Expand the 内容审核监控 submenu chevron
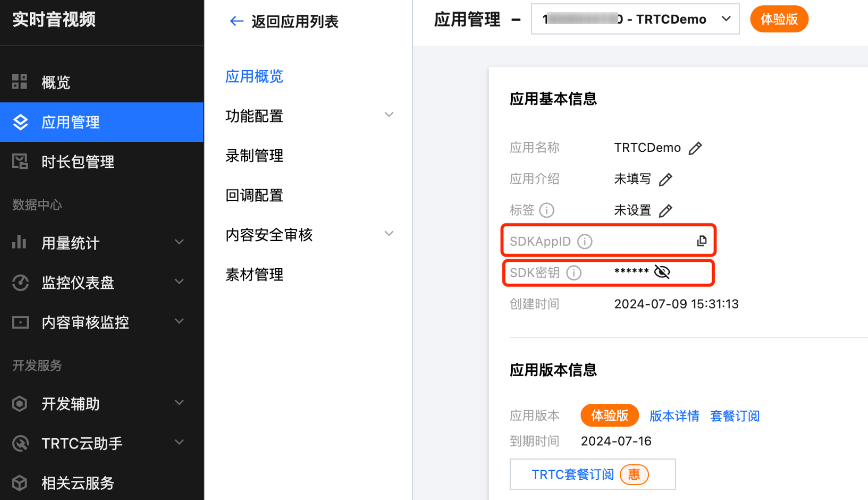This screenshot has height=500, width=868. pos(179,321)
